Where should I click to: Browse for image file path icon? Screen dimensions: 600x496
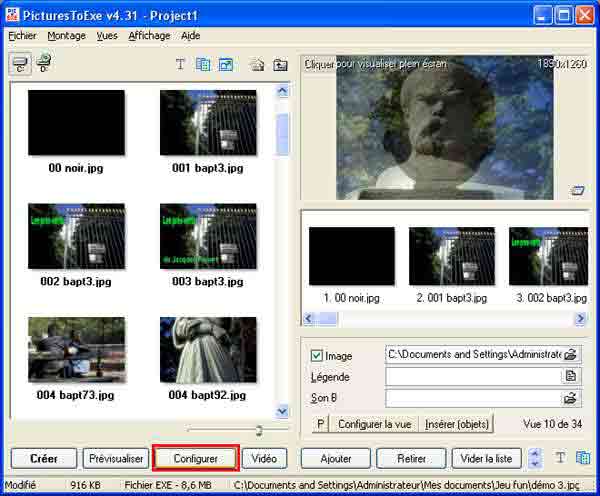point(570,354)
